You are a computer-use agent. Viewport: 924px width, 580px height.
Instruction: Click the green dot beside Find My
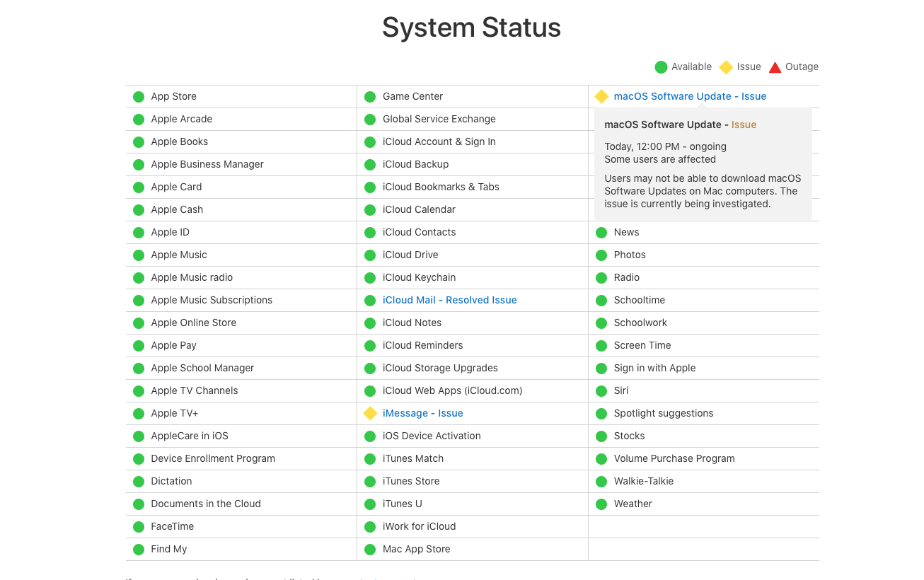(139, 550)
